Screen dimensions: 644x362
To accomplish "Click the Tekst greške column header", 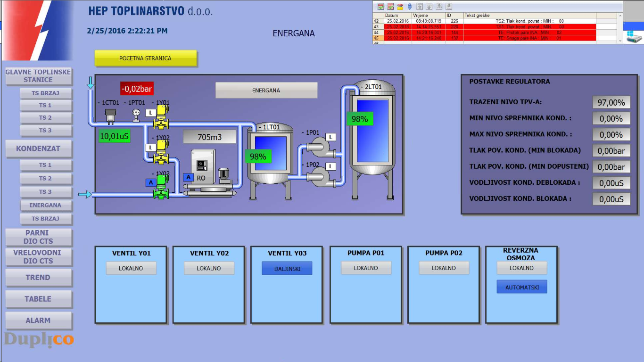I will tap(530, 16).
